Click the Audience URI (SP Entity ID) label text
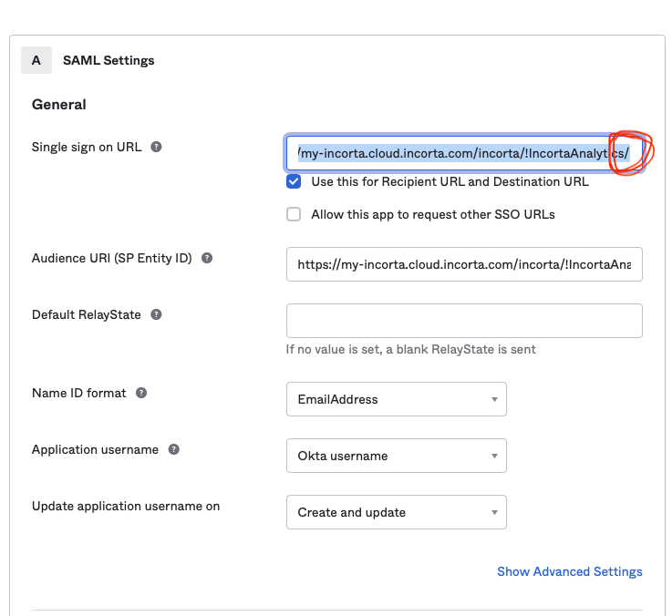This screenshot has width=672, height=616. (x=111, y=258)
